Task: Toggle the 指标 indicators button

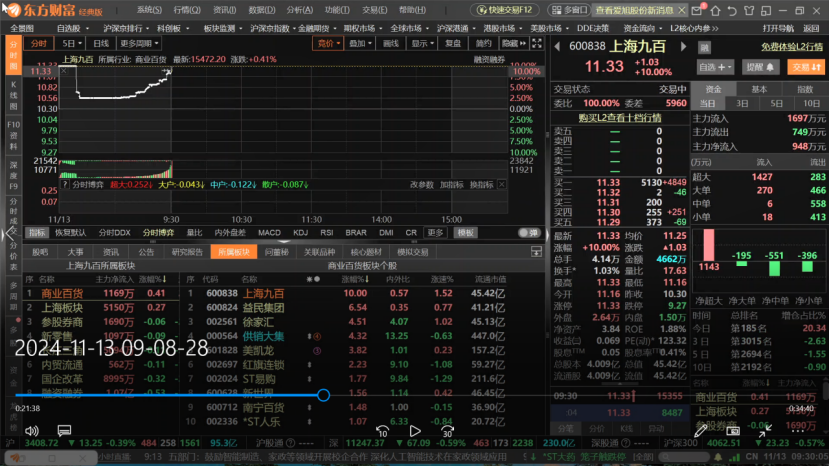Action: coord(37,233)
